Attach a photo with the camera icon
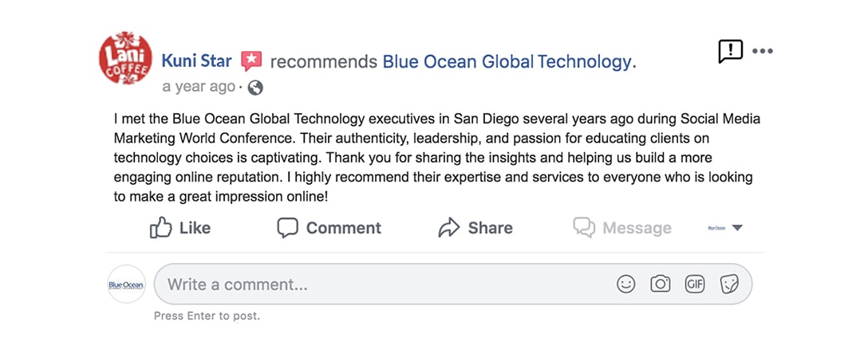The height and width of the screenshot is (341, 868). tap(661, 284)
